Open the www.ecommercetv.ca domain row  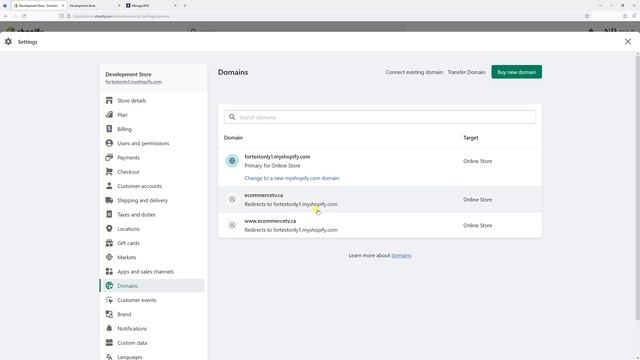380,225
